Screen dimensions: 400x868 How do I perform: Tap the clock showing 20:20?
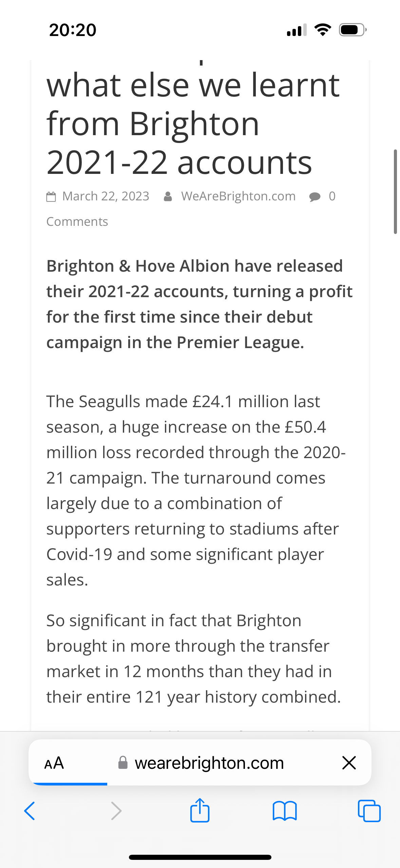click(73, 30)
